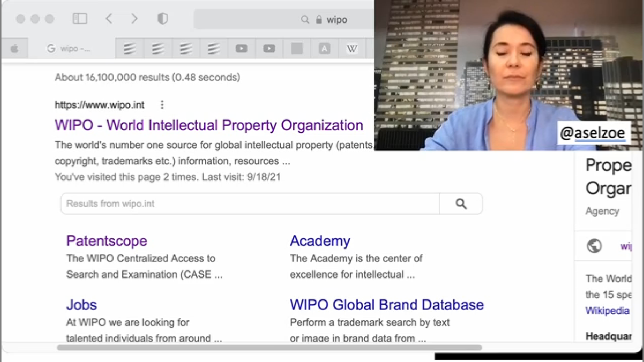Switch to the tab with the 'A' icon
Image resolution: width=644 pixels, height=362 pixels.
(x=325, y=49)
